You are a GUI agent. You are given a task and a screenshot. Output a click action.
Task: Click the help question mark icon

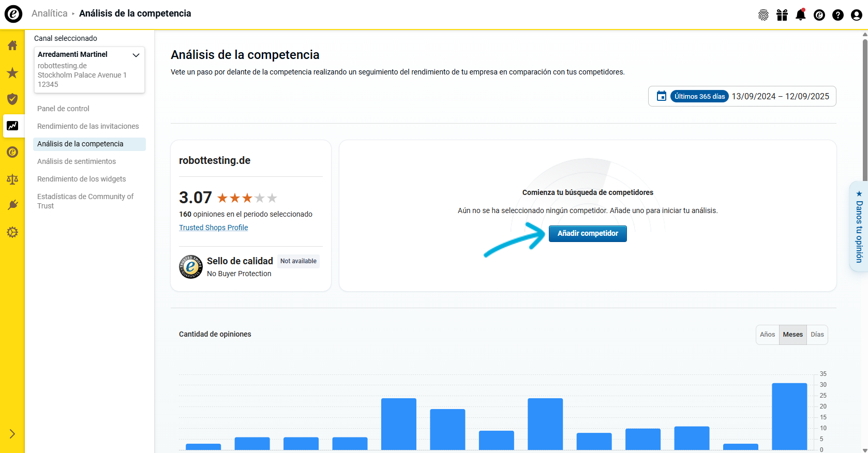click(x=837, y=15)
